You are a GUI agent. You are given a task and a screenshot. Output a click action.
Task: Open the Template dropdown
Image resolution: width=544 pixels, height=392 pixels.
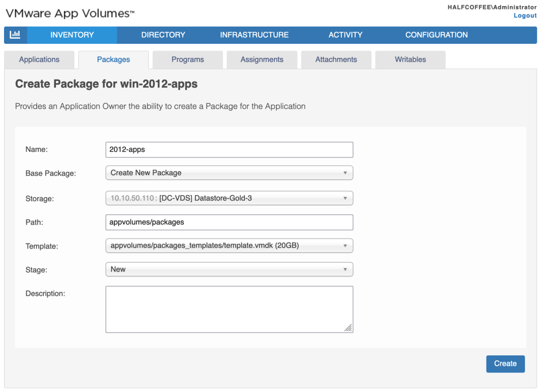(229, 246)
